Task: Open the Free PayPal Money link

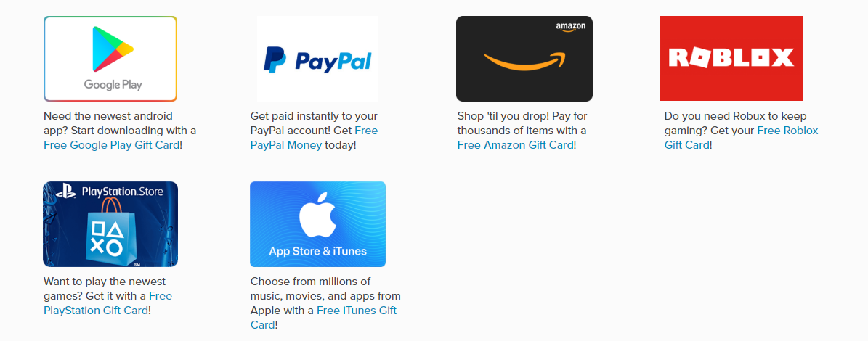Action: click(315, 138)
